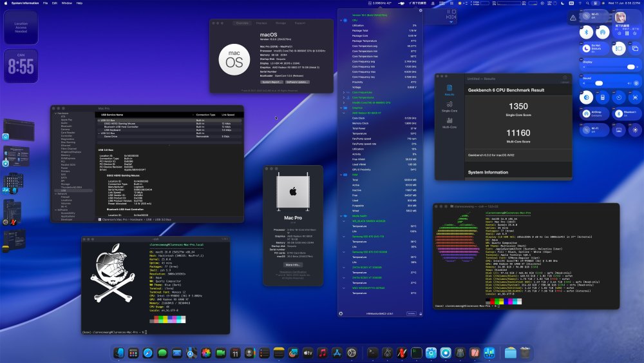The width and height of the screenshot is (644, 363).
Task: Launch Safari from the Dock
Action: [148, 353]
